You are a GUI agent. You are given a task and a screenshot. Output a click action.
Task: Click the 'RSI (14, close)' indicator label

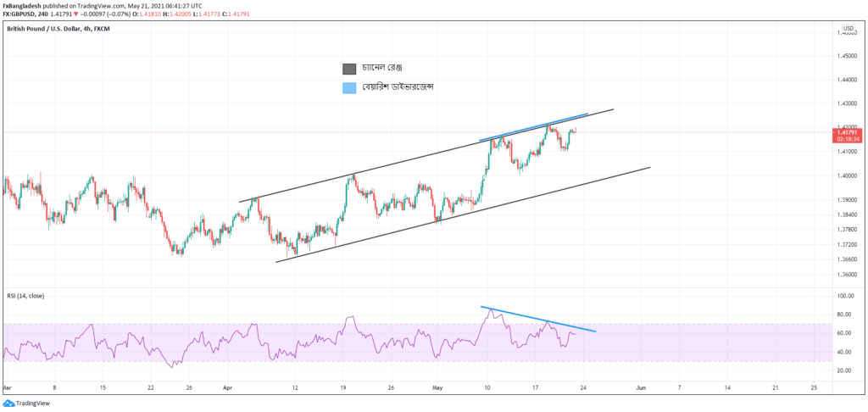pos(25,296)
